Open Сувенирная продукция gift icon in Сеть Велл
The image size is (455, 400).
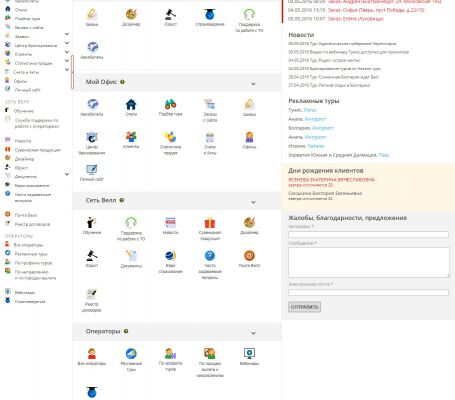tap(210, 223)
